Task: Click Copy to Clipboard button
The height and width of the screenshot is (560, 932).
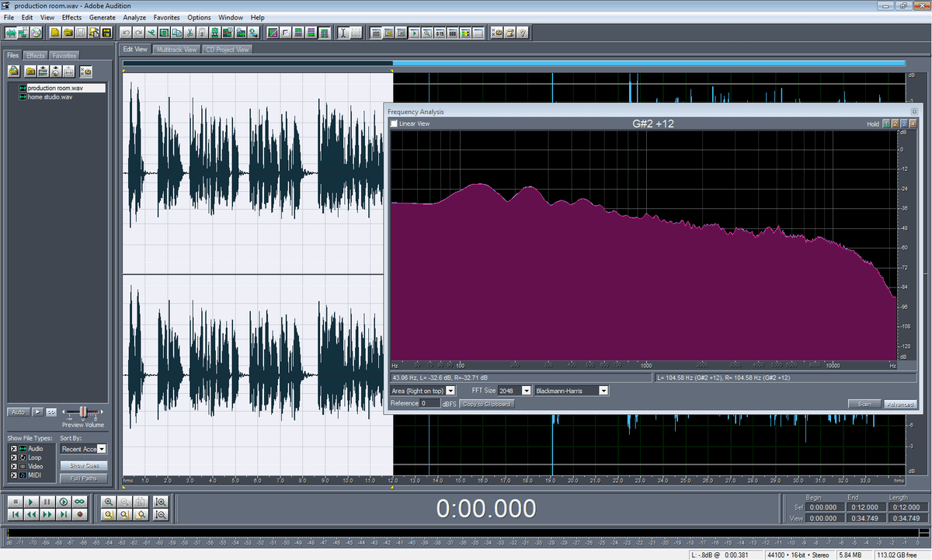Action: (486, 404)
